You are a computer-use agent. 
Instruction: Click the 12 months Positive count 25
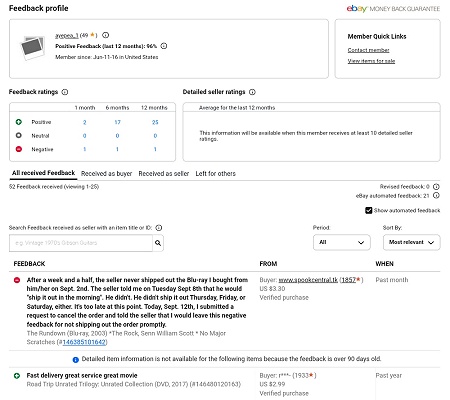click(155, 122)
